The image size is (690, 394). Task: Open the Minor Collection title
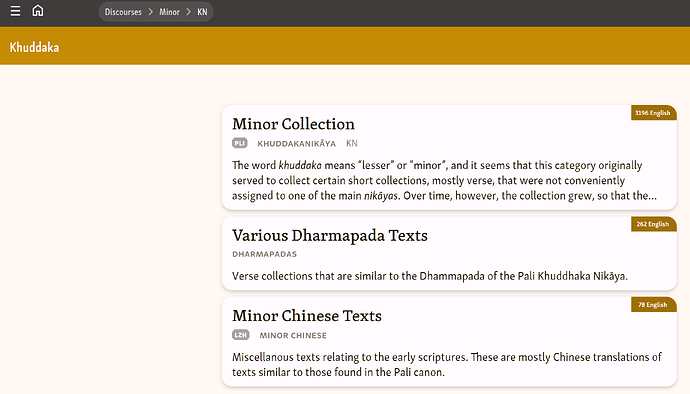[x=294, y=124]
